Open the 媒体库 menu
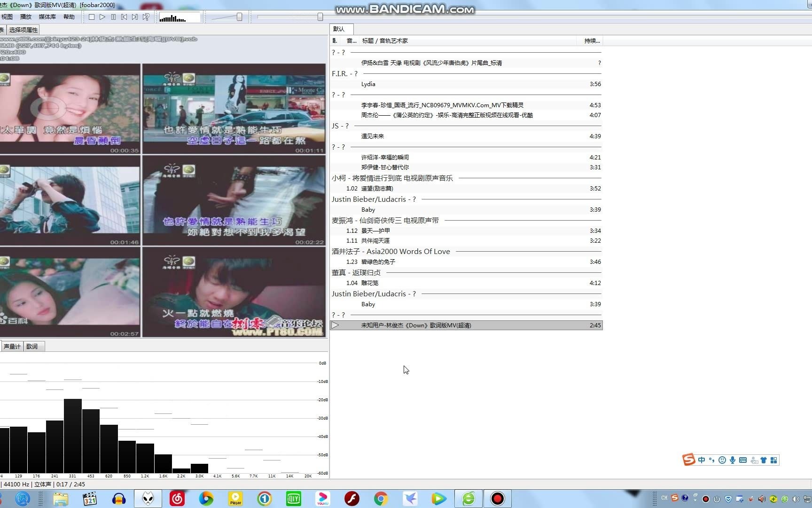 pyautogui.click(x=47, y=17)
